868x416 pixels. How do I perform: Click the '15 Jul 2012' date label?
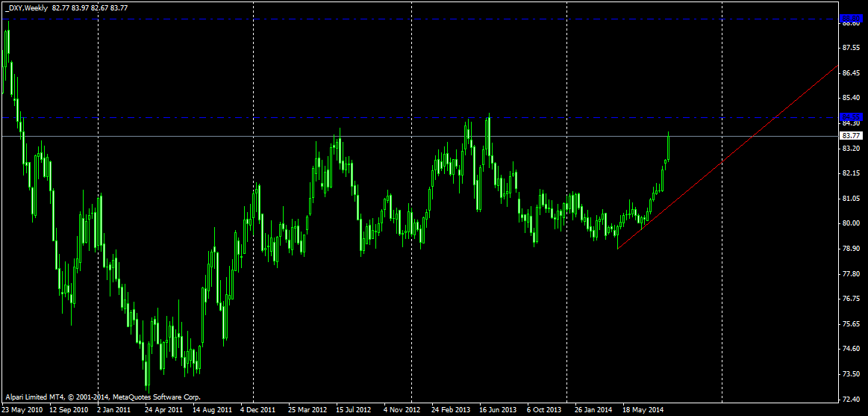pos(353,411)
